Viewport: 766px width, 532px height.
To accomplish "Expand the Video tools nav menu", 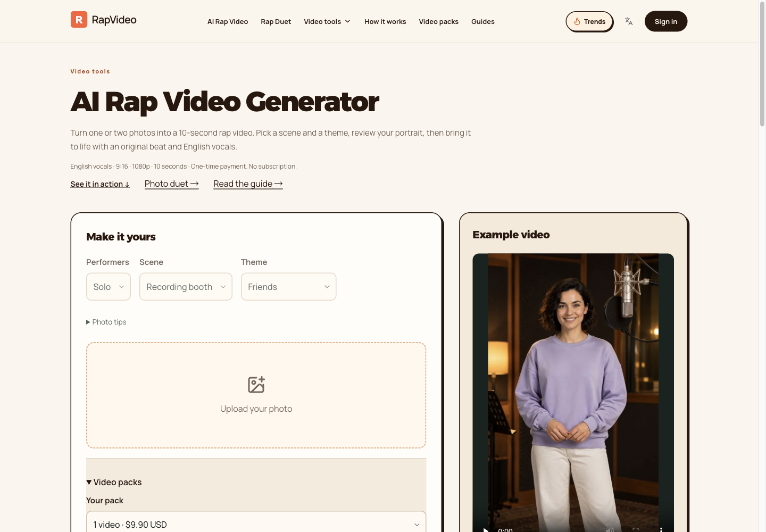I will pos(327,22).
